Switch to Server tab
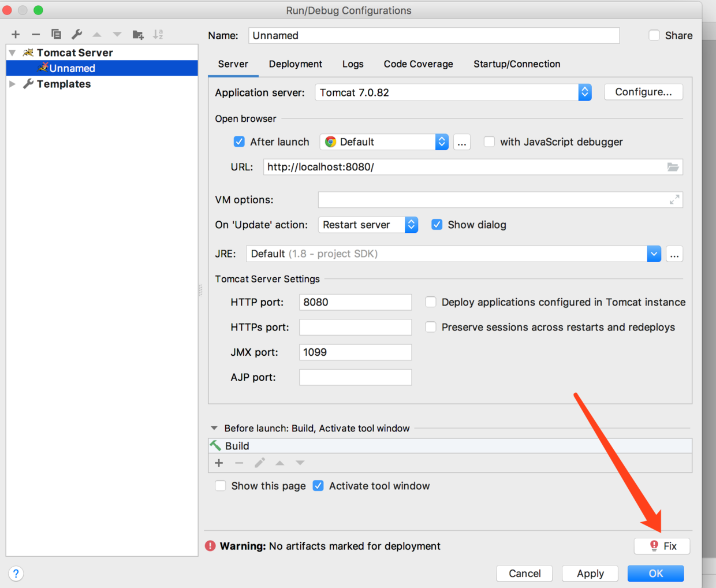Viewport: 716px width, 588px height. (233, 64)
